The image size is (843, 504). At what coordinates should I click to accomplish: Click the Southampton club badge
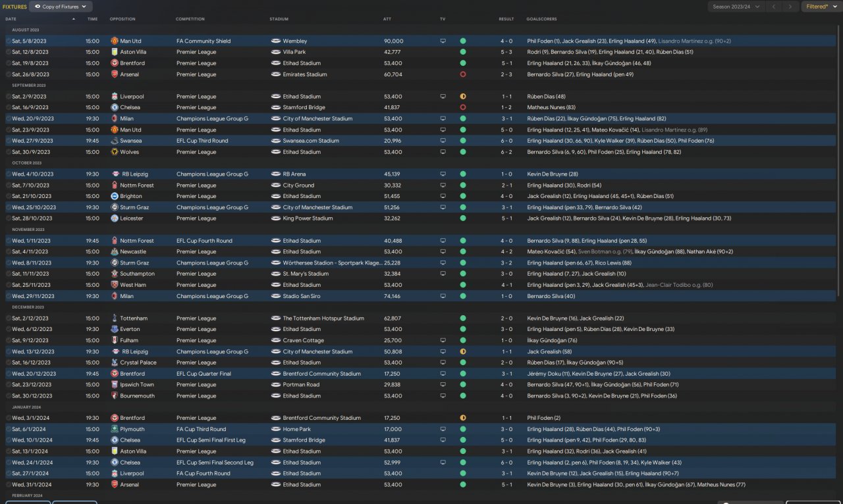(x=115, y=274)
